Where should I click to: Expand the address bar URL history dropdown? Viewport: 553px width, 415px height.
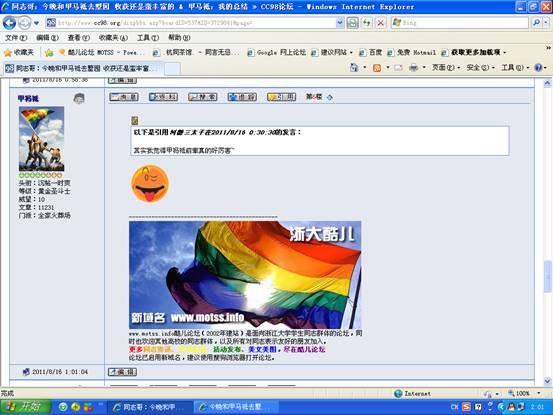point(340,23)
